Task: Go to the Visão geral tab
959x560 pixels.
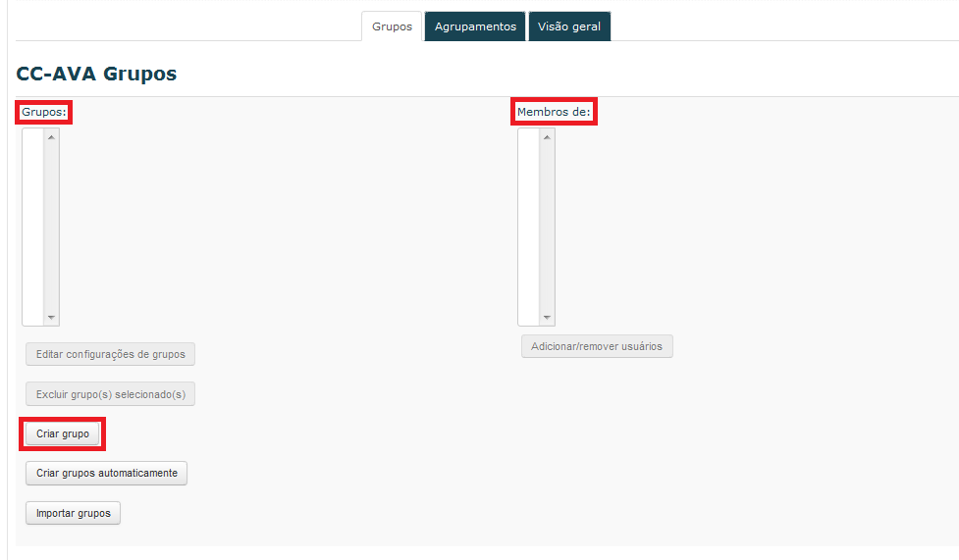Action: (568, 26)
